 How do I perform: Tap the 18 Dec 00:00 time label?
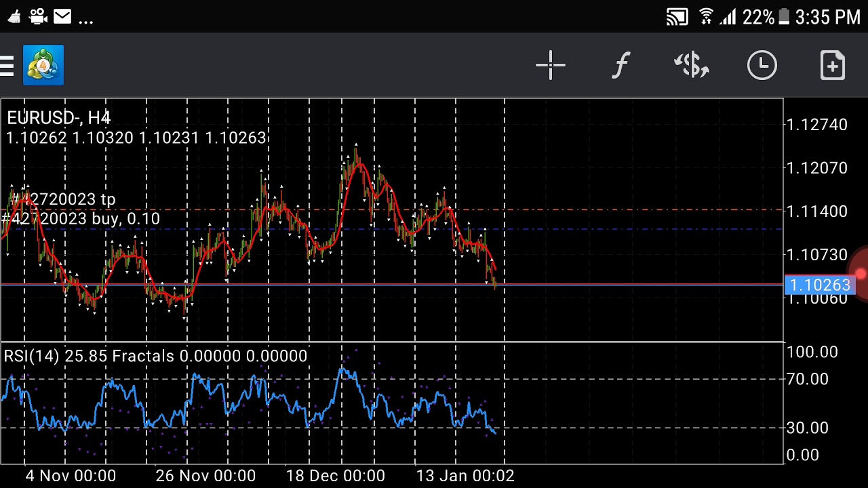[336, 476]
